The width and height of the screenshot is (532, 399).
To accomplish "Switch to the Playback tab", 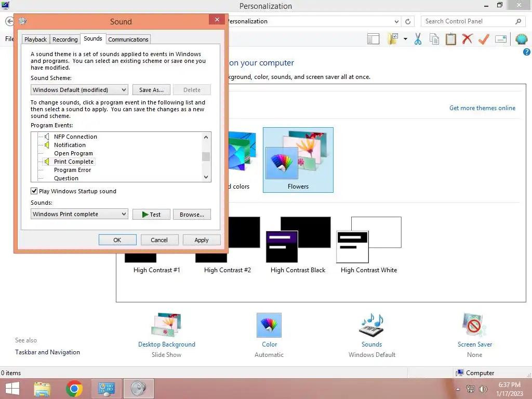I will click(x=35, y=39).
